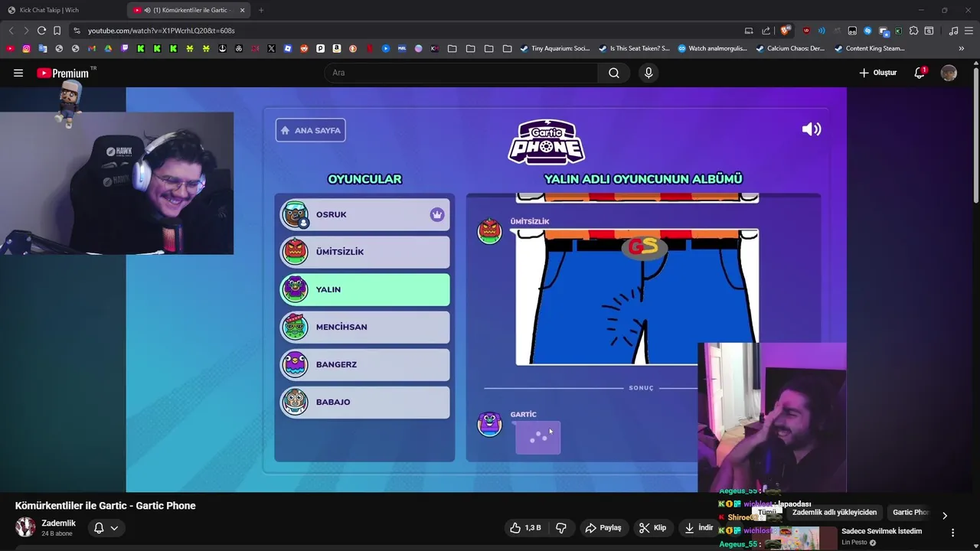The height and width of the screenshot is (551, 980).
Task: Select player YALIN in the list
Action: click(x=364, y=289)
